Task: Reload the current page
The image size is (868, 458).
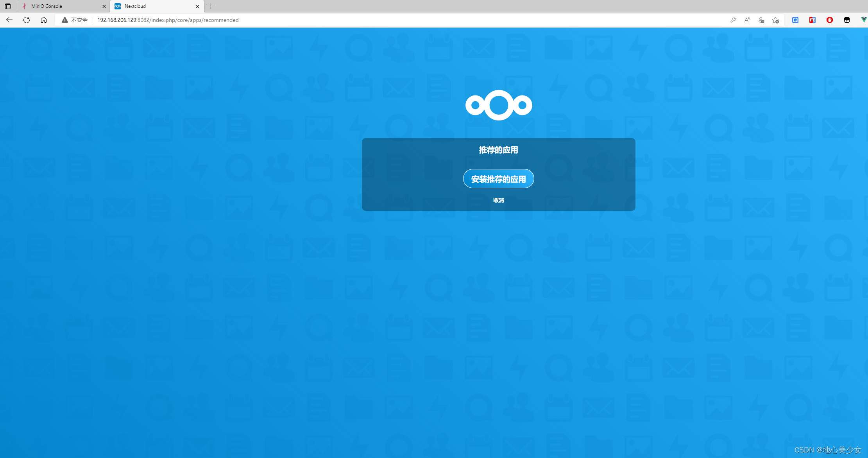Action: click(27, 20)
